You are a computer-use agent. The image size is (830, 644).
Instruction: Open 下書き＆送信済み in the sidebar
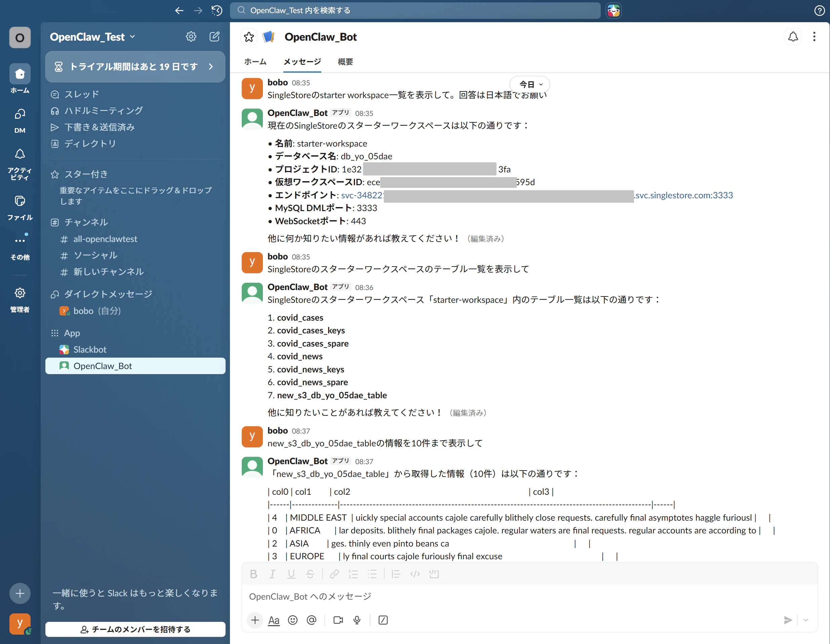tap(135, 127)
